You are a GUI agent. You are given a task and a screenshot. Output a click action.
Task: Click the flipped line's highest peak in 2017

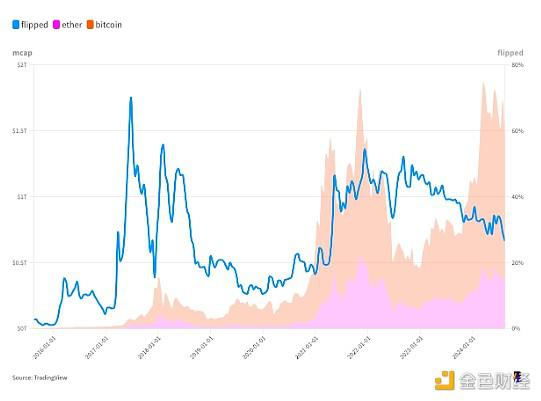[x=131, y=98]
